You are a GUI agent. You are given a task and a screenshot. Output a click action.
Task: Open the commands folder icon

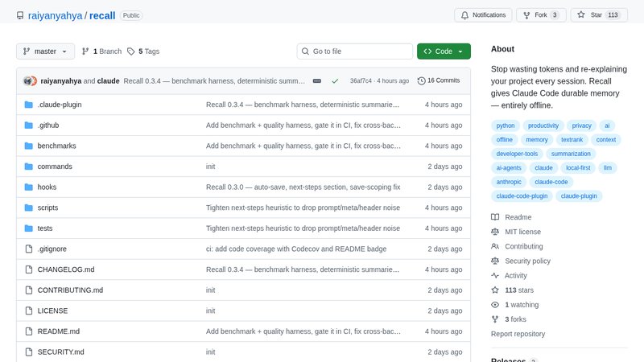[x=28, y=167]
